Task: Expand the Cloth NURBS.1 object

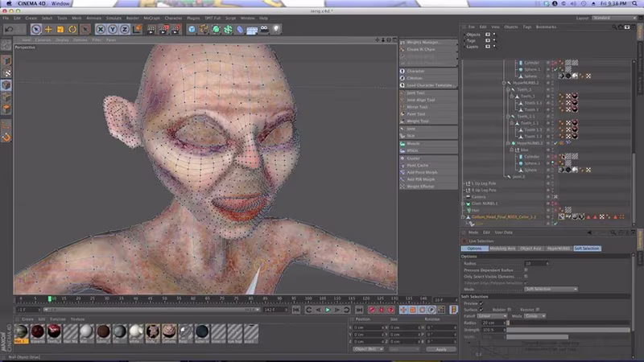Action: click(x=464, y=204)
